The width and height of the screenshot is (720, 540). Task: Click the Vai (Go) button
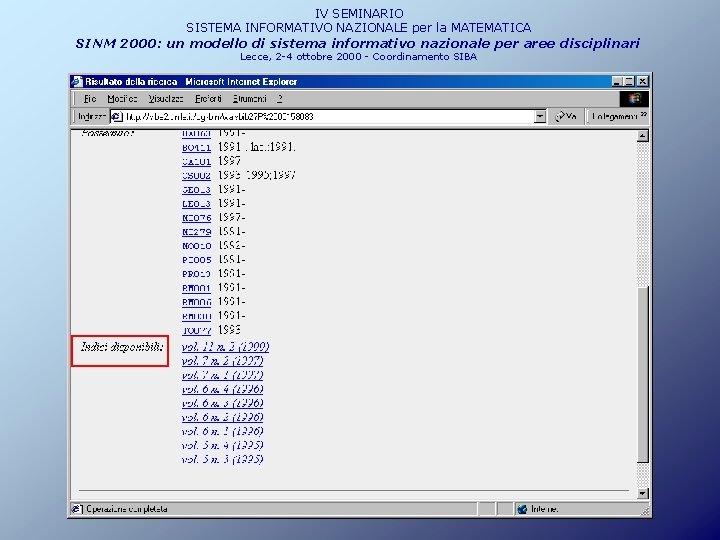[565, 117]
